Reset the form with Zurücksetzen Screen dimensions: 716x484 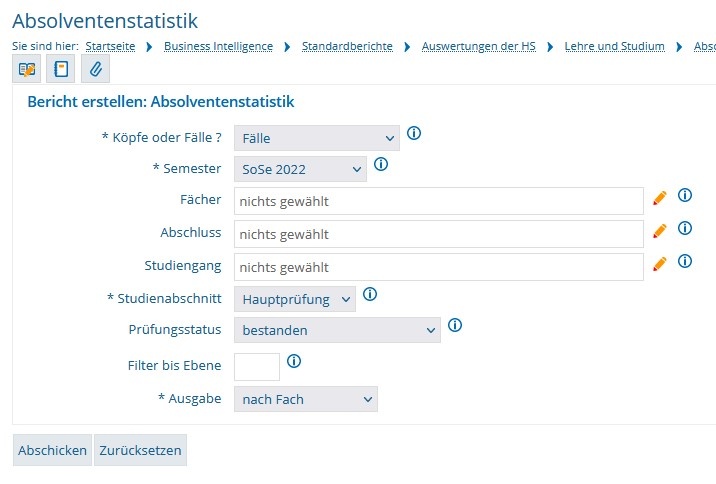[140, 450]
